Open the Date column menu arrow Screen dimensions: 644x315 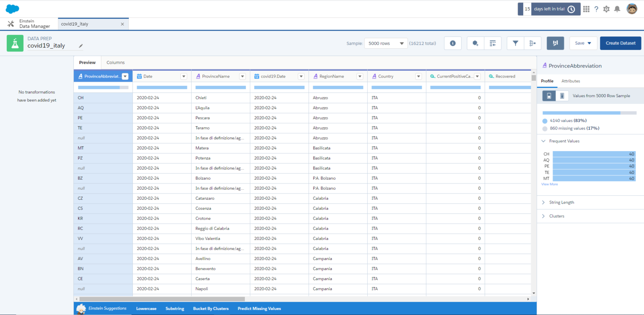tap(184, 76)
